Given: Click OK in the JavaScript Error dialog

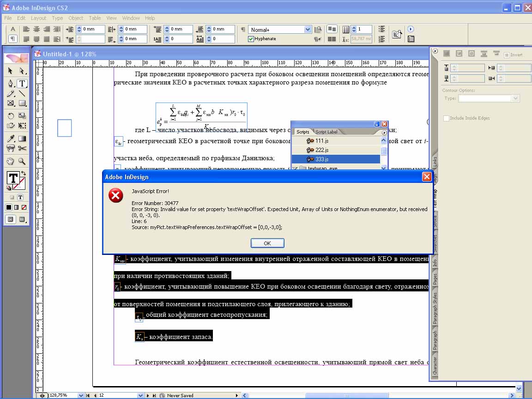Looking at the screenshot, I should point(267,243).
